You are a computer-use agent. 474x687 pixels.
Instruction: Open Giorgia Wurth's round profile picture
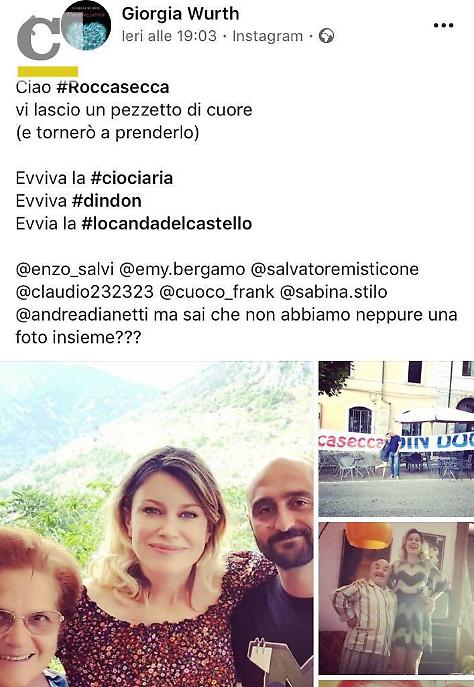coord(86,25)
